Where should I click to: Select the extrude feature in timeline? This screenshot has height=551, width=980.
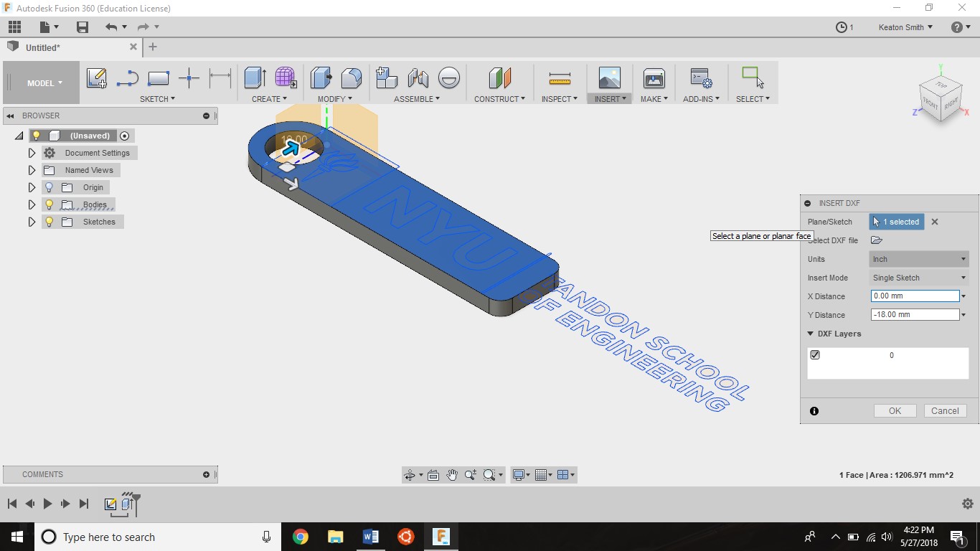pos(128,504)
